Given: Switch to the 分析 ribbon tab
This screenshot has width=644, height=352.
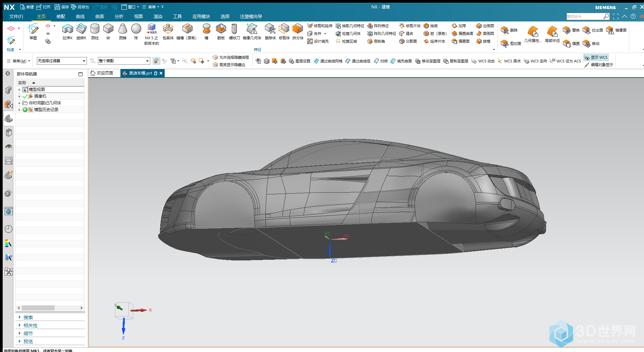Looking at the screenshot, I should [x=119, y=16].
